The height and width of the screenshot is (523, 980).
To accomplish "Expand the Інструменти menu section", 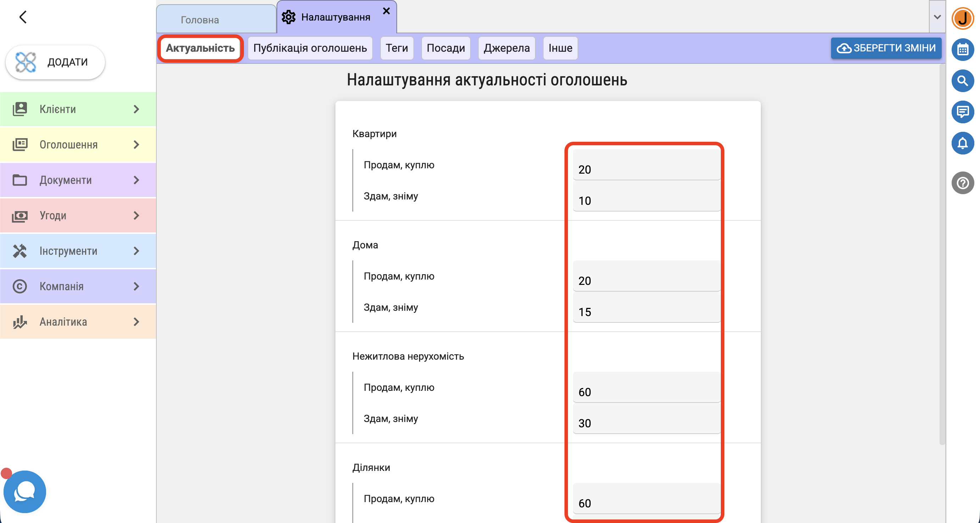I will (78, 251).
